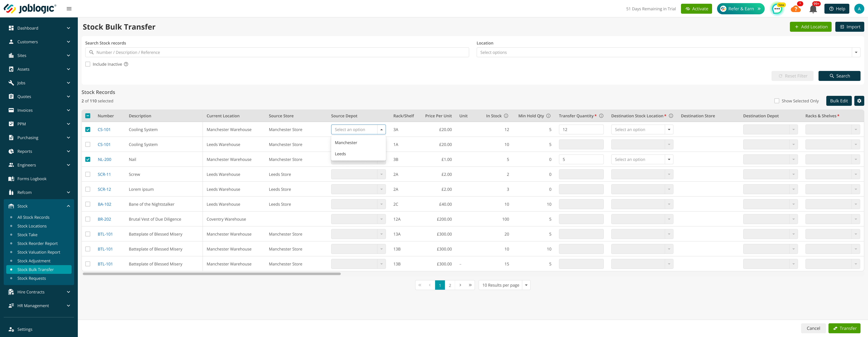Screen dimensions: 868x337
Task: Click the Include Inactive help icon
Action: 126,64
